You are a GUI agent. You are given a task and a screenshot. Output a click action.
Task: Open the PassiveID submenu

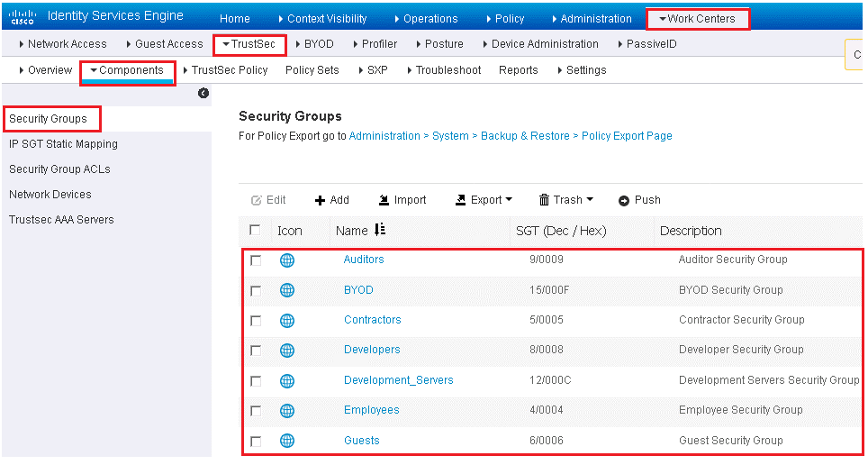point(647,44)
